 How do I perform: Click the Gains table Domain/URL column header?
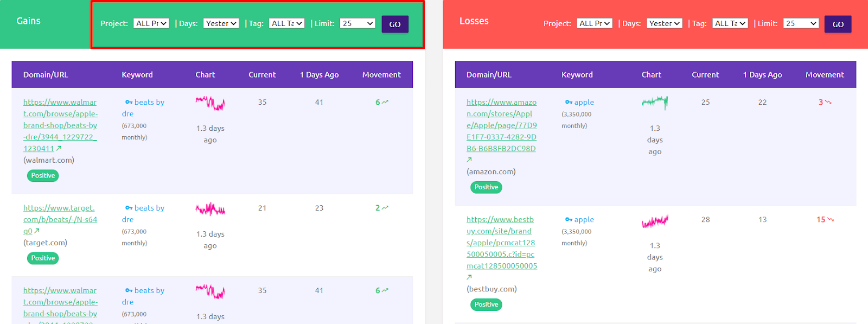46,74
